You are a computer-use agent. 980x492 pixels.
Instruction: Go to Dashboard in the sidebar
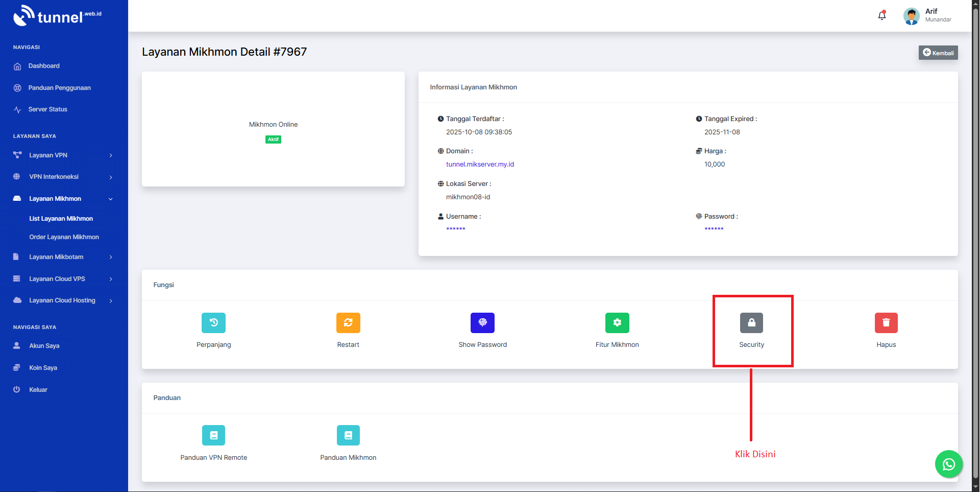pos(44,66)
